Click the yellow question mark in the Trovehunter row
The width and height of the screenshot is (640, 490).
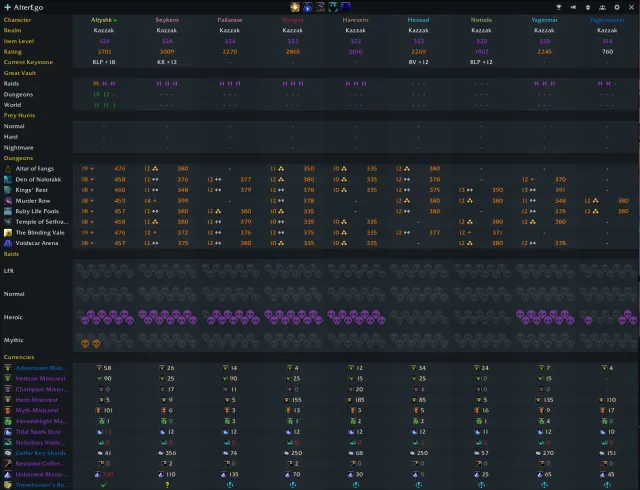tap(167, 485)
